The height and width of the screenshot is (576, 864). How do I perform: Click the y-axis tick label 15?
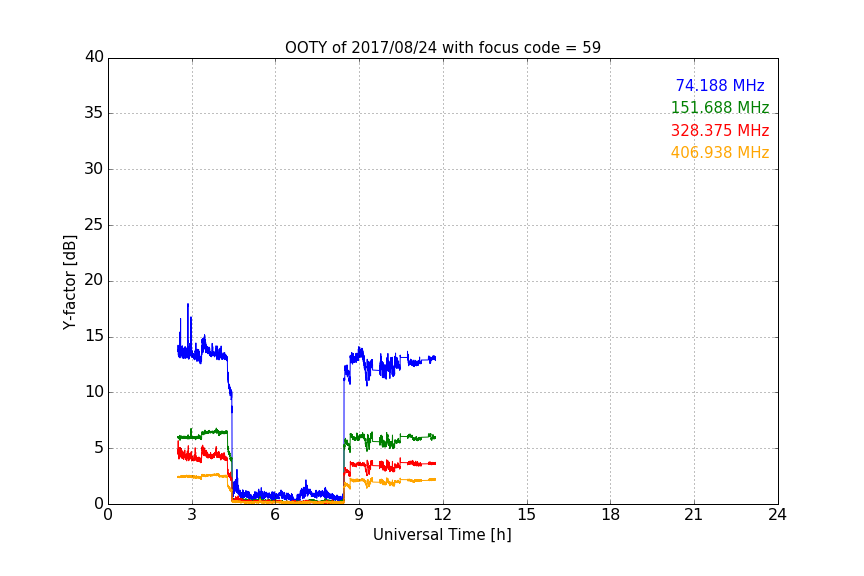[94, 336]
